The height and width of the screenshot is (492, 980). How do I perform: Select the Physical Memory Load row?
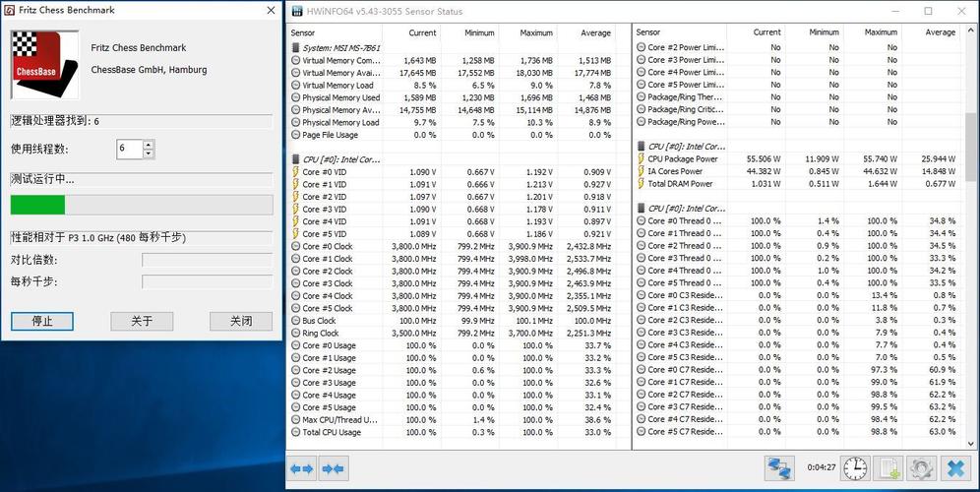[452, 123]
